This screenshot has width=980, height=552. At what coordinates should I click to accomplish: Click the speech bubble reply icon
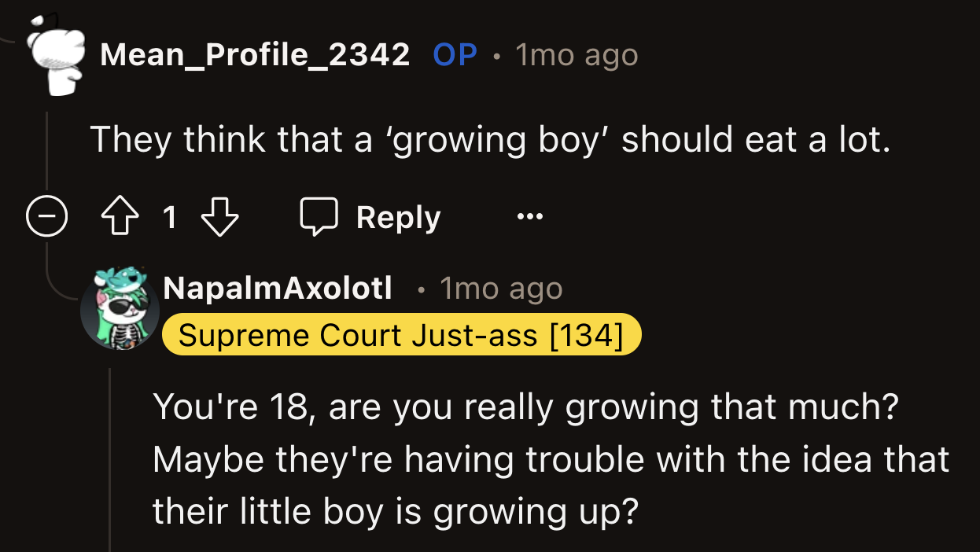point(319,217)
